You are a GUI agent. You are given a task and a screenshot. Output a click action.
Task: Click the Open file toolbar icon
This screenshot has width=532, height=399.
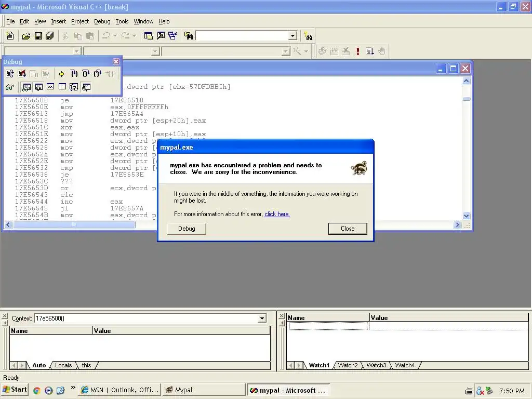tap(26, 36)
